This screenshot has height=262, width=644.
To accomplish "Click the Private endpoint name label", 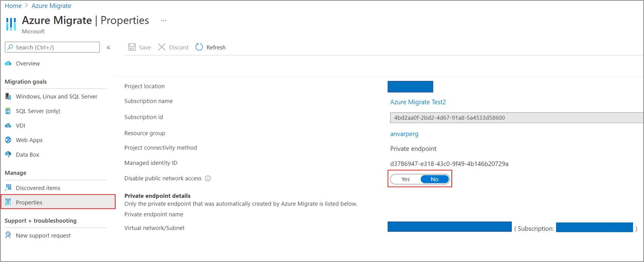I will coord(154,214).
